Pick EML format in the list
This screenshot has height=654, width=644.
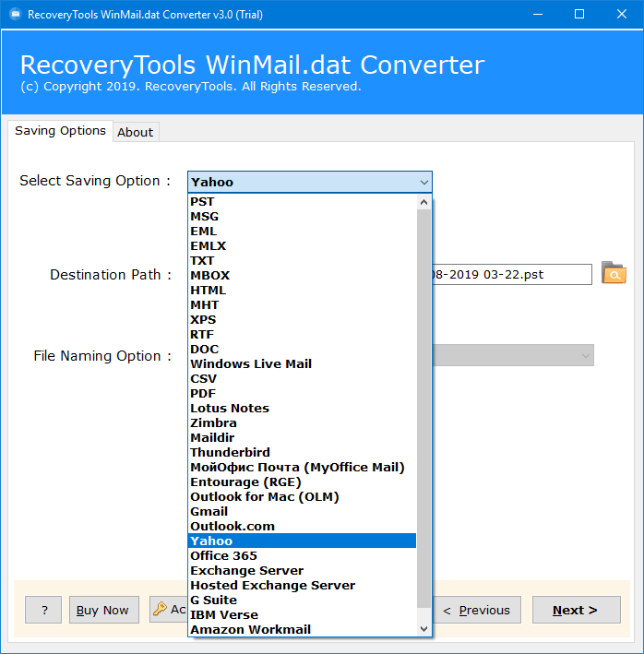[x=302, y=232]
